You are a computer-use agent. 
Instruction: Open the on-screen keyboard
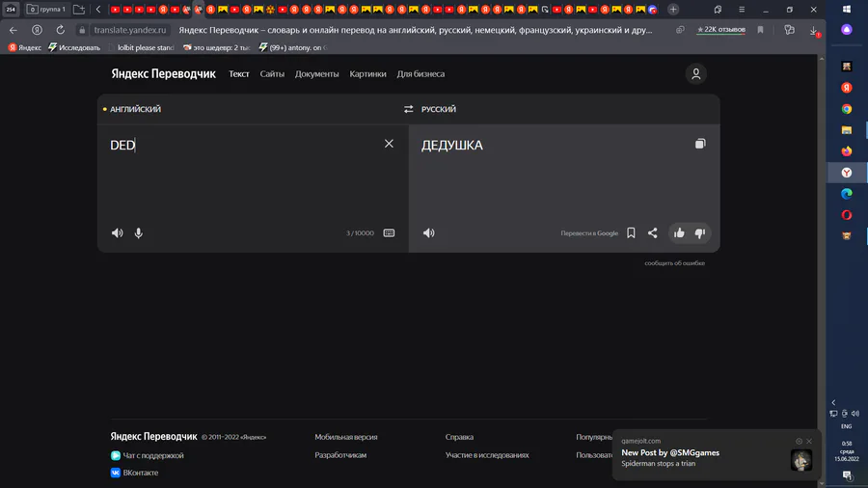click(x=390, y=233)
